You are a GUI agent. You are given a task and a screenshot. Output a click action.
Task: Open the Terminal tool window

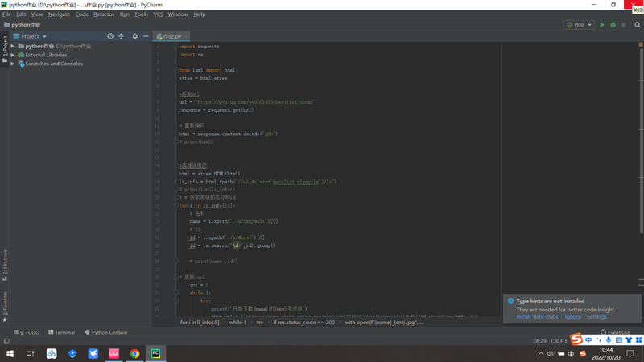pos(62,332)
